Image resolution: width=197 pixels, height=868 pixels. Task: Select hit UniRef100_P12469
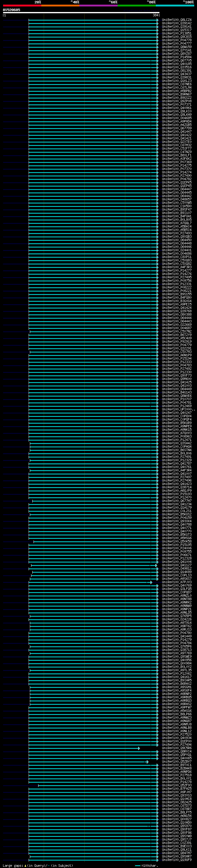[176, 406]
